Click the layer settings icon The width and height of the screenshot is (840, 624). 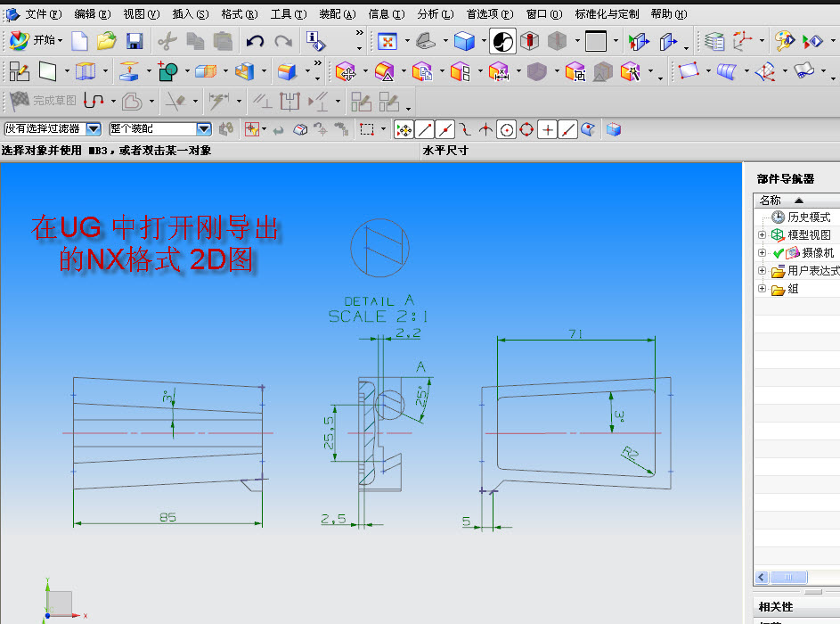coord(714,41)
